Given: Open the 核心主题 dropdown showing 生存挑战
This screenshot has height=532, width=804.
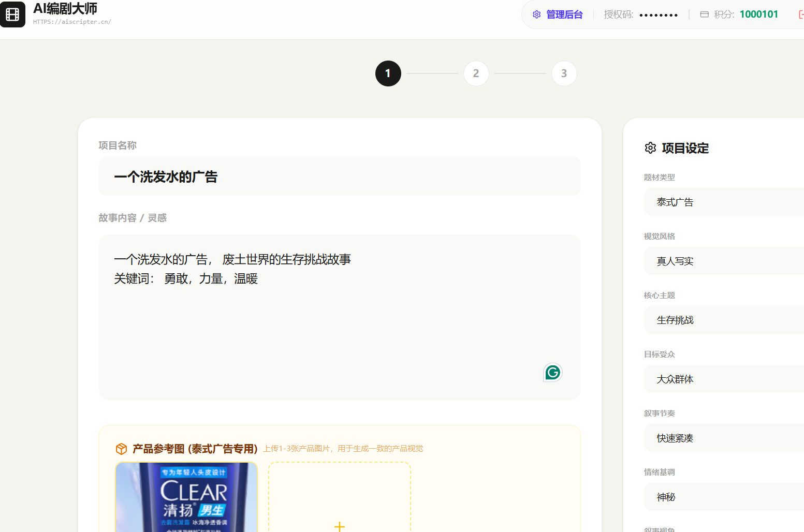Looking at the screenshot, I should tap(725, 320).
